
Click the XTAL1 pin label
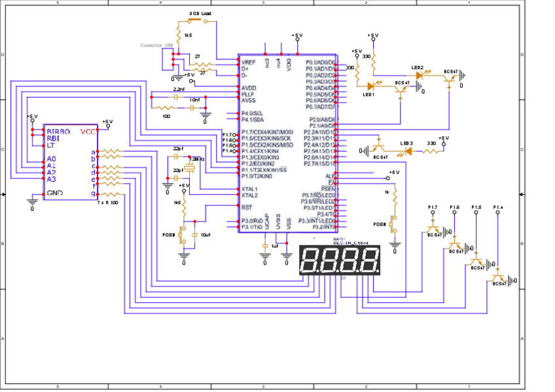pos(249,188)
